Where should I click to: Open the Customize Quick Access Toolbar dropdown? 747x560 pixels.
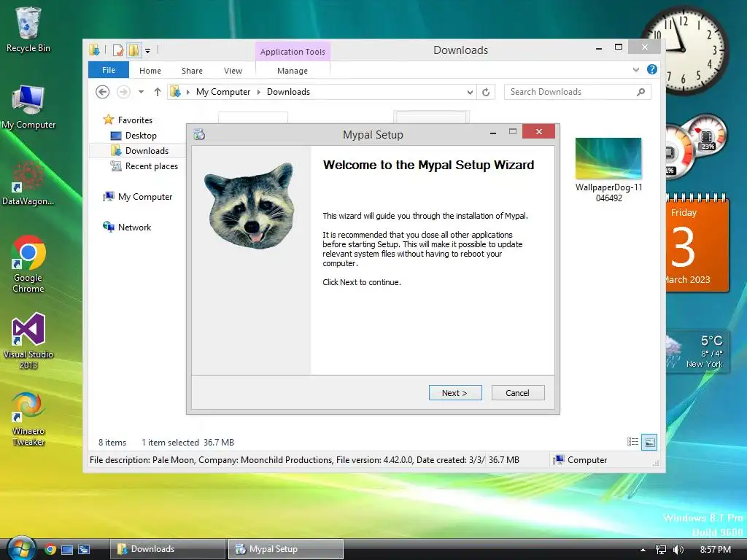tap(147, 50)
